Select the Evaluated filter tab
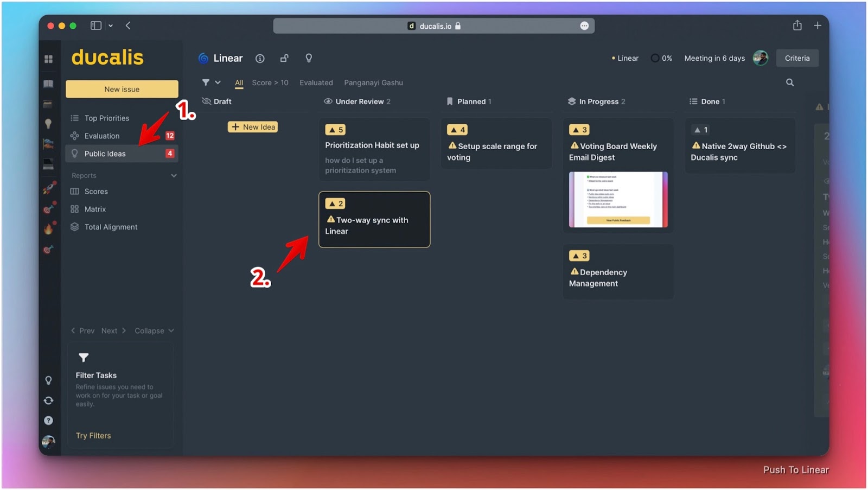This screenshot has height=490, width=868. [x=316, y=82]
